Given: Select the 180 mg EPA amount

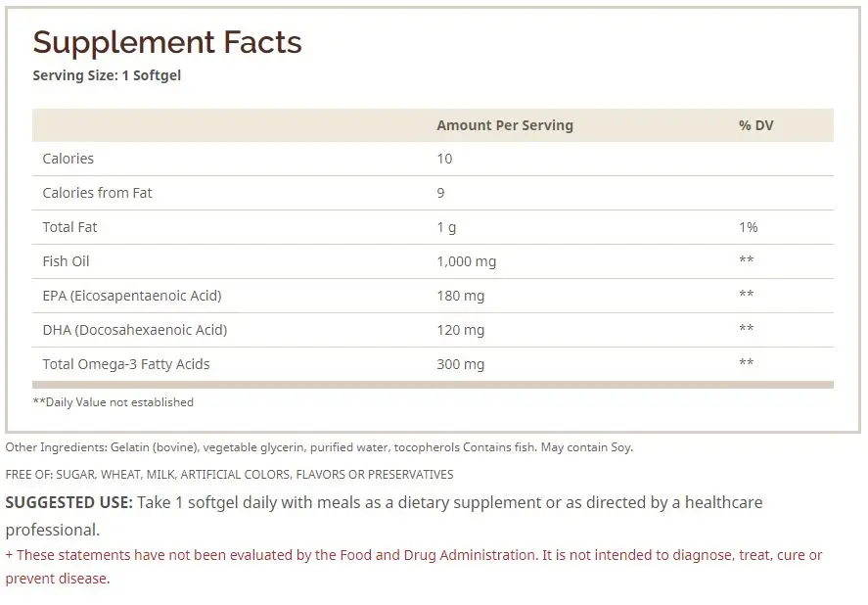Looking at the screenshot, I should click(461, 296).
